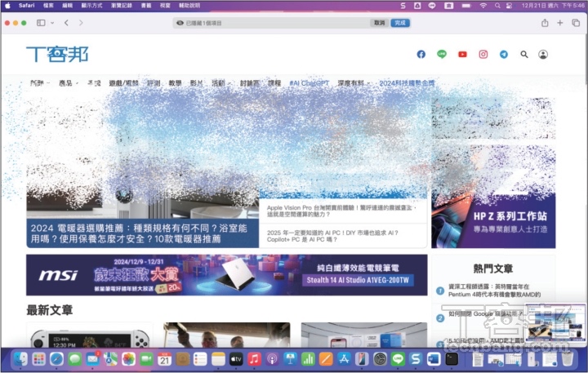This screenshot has width=588, height=373.
Task: Open the 2025 AI PC article link
Action: [332, 236]
